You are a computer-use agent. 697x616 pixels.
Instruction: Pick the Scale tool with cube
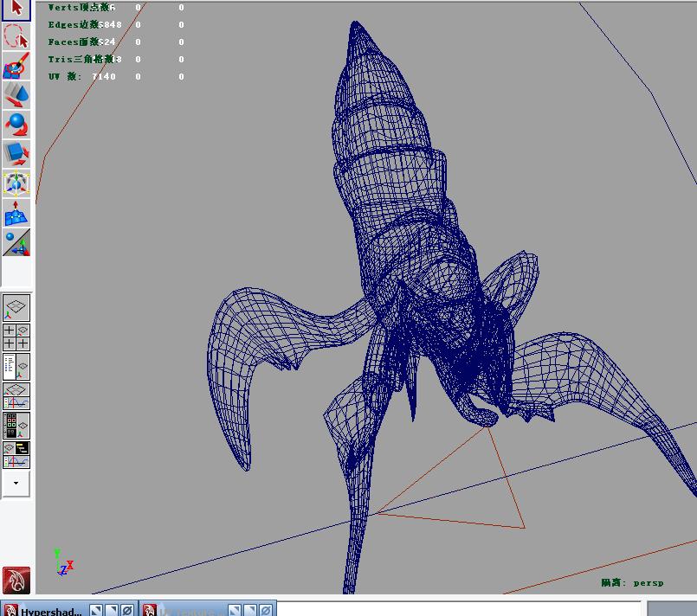(x=16, y=154)
